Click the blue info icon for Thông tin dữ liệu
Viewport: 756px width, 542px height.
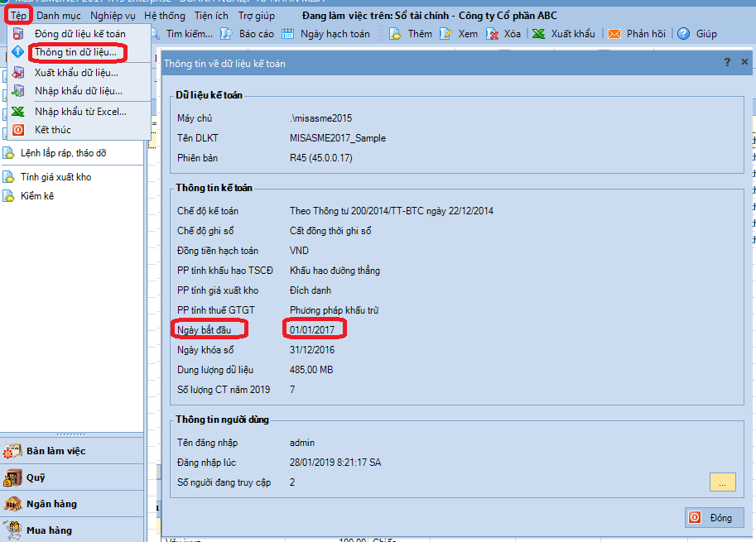tap(18, 52)
